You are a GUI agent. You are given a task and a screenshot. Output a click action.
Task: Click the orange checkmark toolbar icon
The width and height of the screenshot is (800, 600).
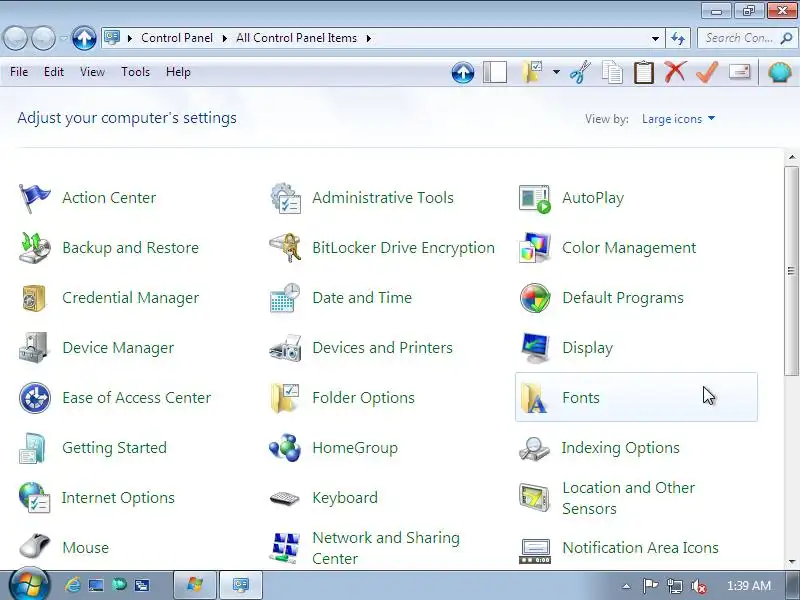point(707,72)
